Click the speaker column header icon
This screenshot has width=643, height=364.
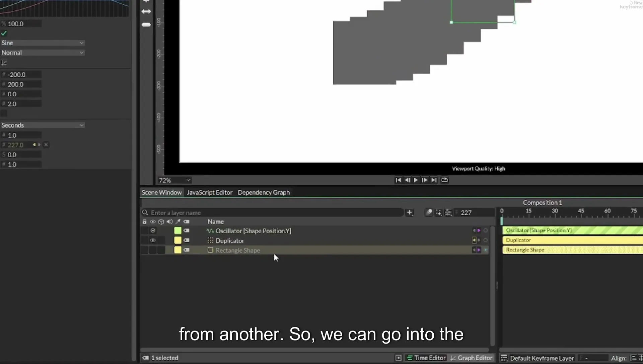(169, 221)
